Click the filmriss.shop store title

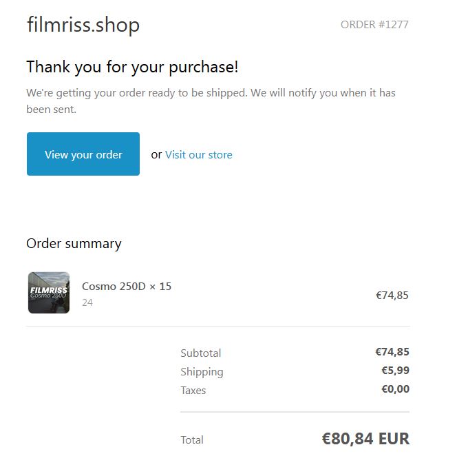83,25
